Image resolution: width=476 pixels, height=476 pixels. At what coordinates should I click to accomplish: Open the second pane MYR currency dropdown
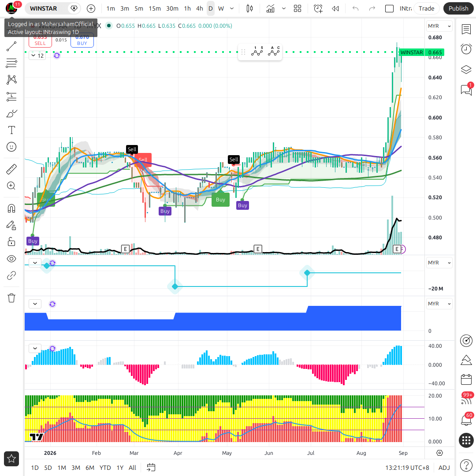439,263
